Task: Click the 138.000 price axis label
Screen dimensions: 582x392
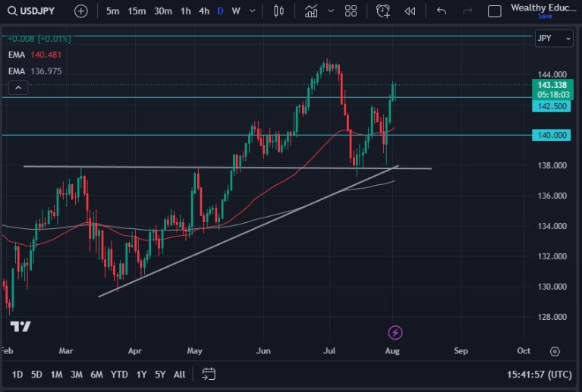Action: [x=552, y=165]
